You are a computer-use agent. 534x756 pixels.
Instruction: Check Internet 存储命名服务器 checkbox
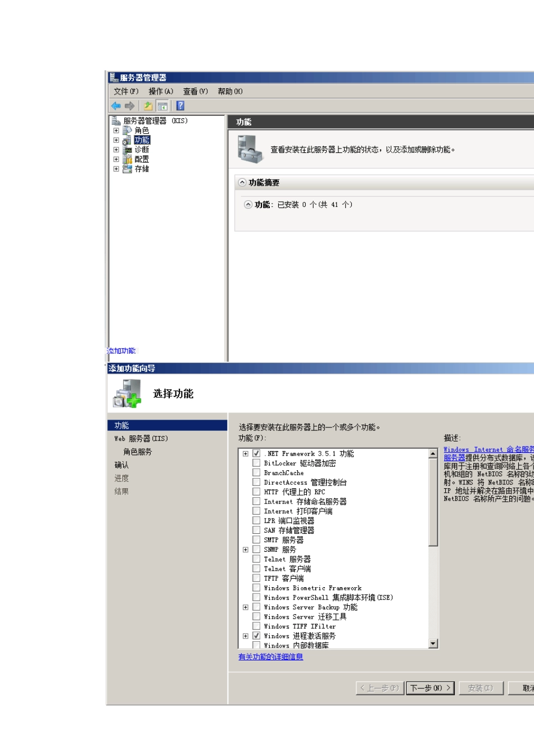[x=256, y=501]
